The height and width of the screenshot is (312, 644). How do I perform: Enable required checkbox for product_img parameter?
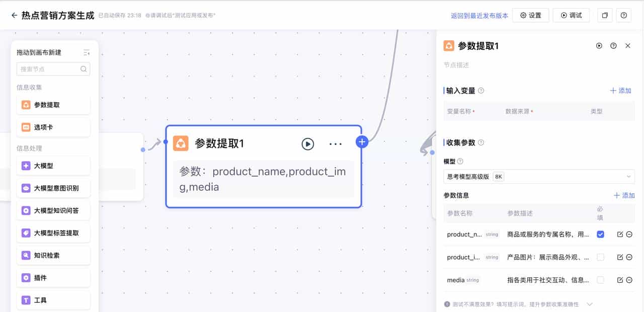point(600,257)
